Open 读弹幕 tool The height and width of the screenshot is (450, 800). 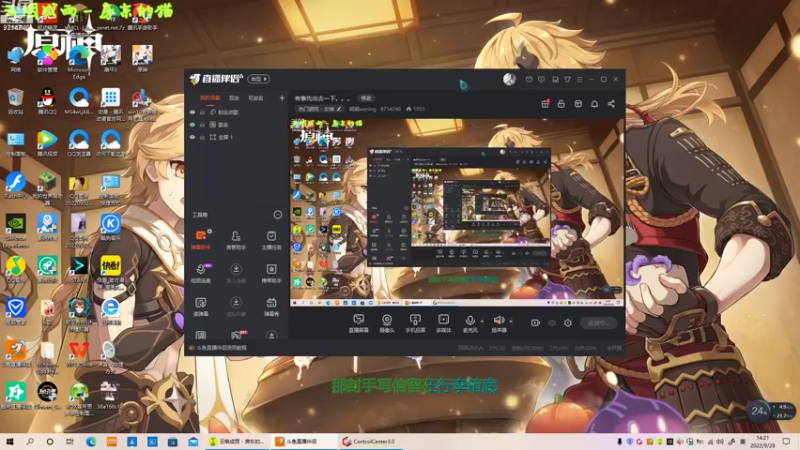(x=201, y=307)
